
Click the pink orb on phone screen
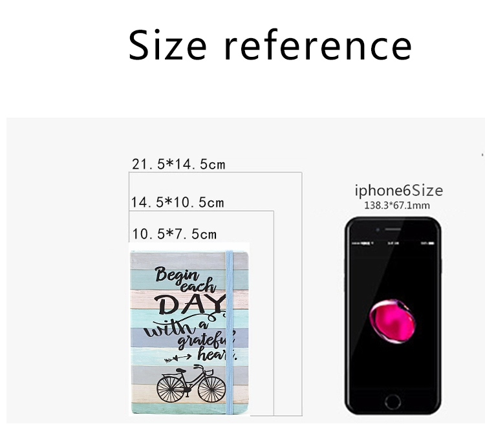393,321
